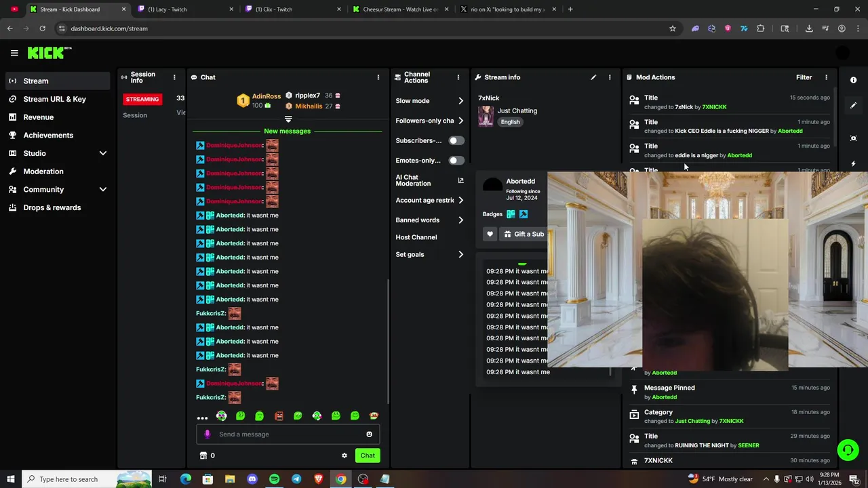Click English language tag in Stream info
The image size is (868, 488).
pyautogui.click(x=511, y=122)
